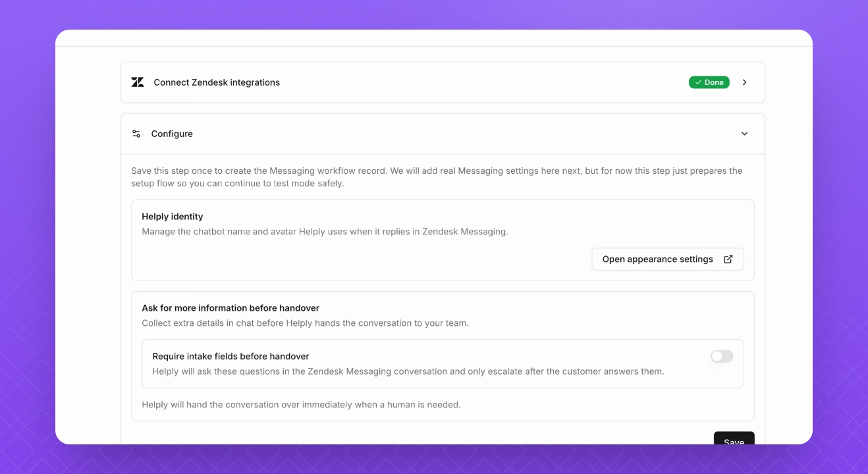Click the green Done status badge

click(x=709, y=82)
